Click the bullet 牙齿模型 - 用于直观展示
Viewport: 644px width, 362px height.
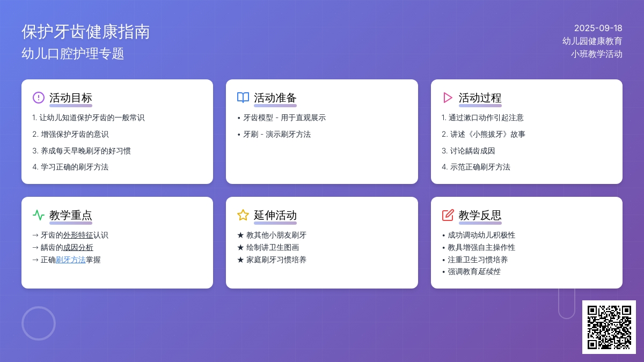[284, 118]
